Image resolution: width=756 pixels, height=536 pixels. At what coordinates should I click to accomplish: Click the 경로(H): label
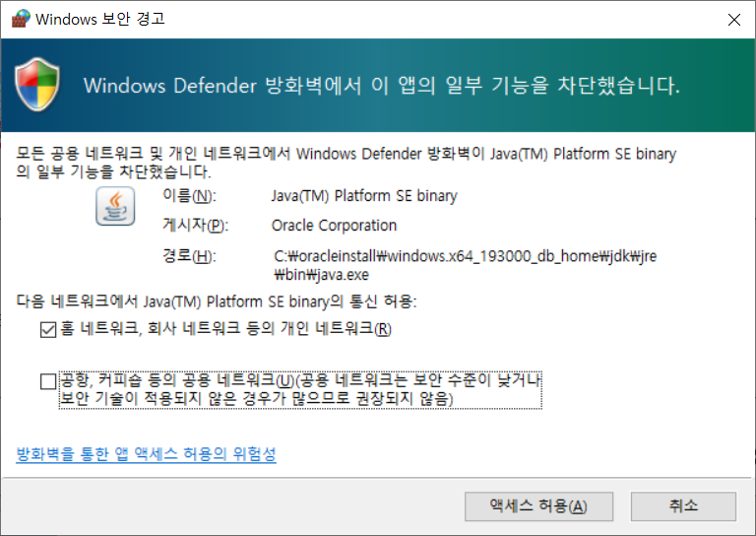tap(189, 256)
